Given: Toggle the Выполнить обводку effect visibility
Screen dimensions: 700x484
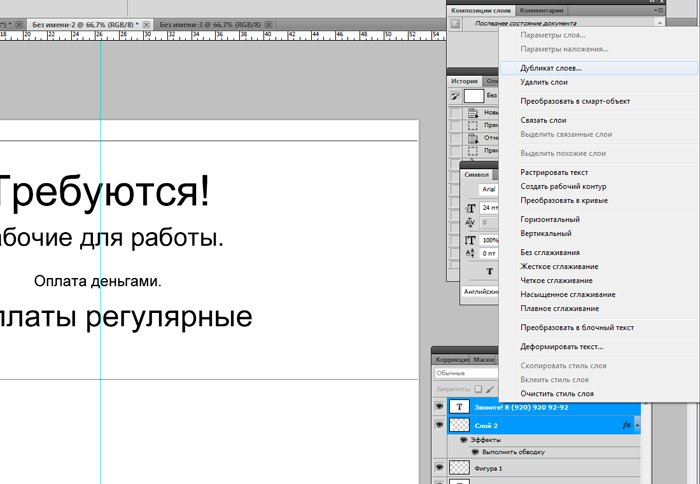Looking at the screenshot, I should click(x=476, y=452).
